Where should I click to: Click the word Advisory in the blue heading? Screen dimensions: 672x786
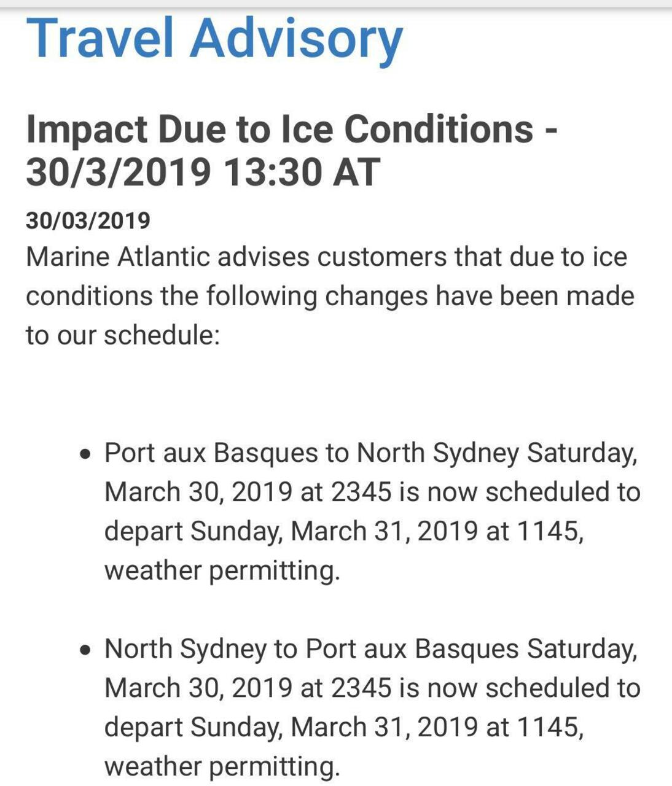pos(296,40)
